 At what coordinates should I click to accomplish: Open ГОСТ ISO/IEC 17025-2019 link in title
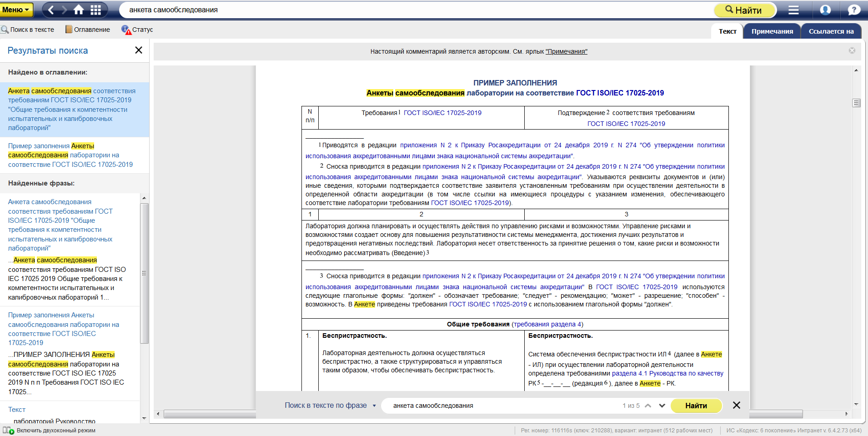(x=620, y=93)
